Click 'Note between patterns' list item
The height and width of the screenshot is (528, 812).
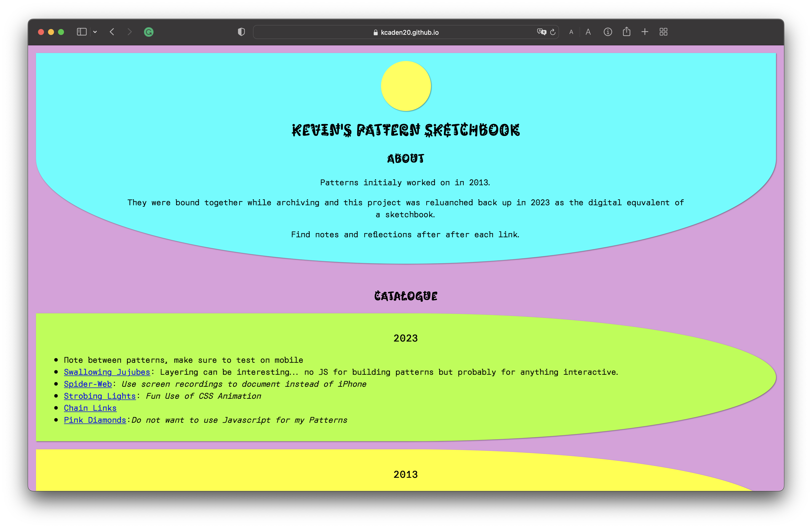tap(183, 360)
